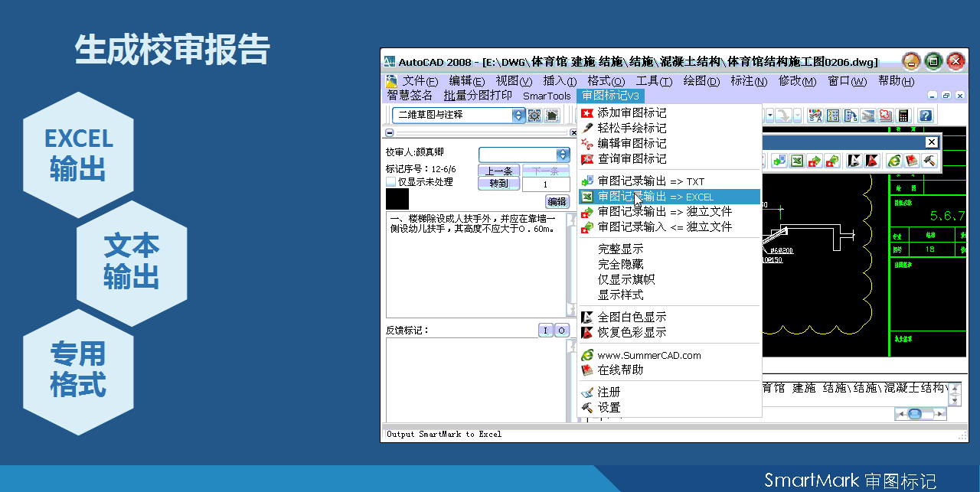Viewport: 980px width, 492px height.
Task: Click the 编辑 button
Action: coord(557,202)
